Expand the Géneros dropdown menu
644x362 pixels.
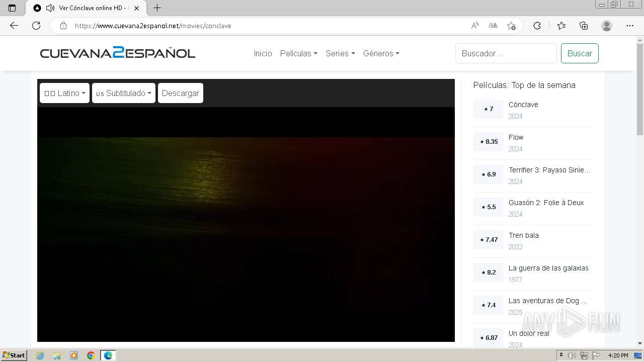pos(381,53)
